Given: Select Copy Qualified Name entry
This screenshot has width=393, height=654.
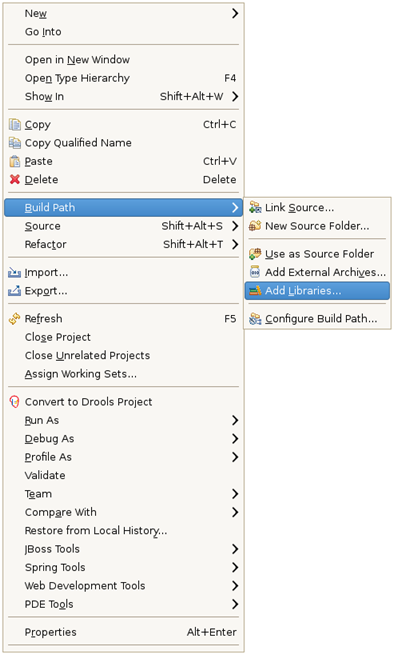Looking at the screenshot, I should click(123, 143).
